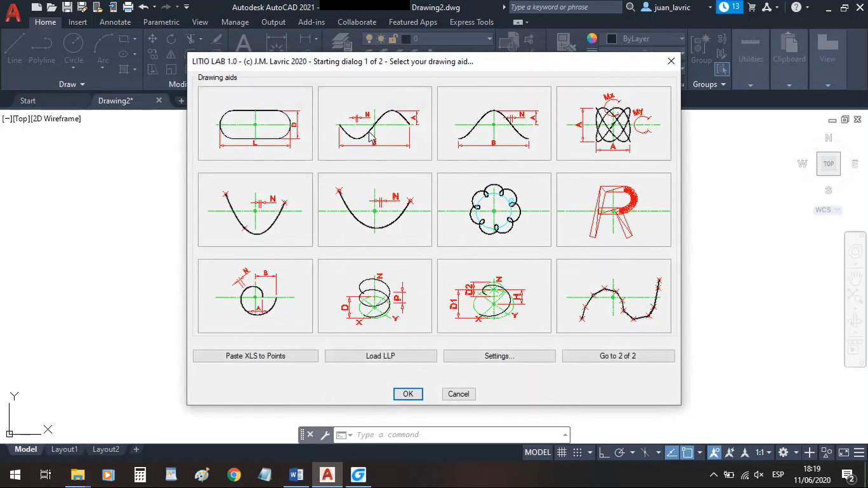Open the Insert ribbon tab
Image resolution: width=868 pixels, height=488 pixels.
click(78, 22)
